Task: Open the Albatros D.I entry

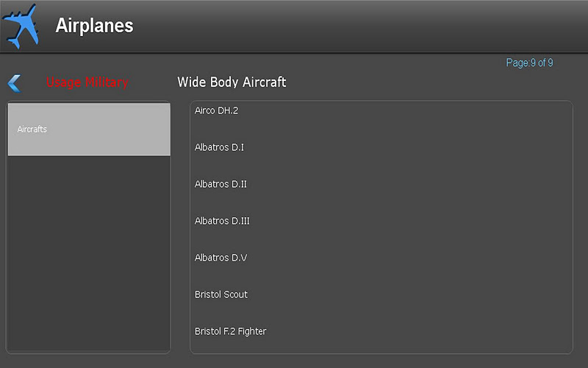Action: [219, 147]
